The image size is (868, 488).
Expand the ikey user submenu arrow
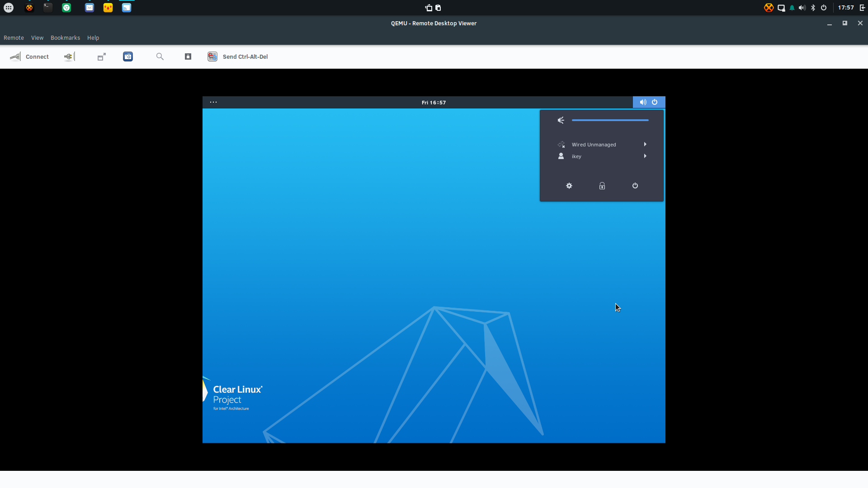645,156
